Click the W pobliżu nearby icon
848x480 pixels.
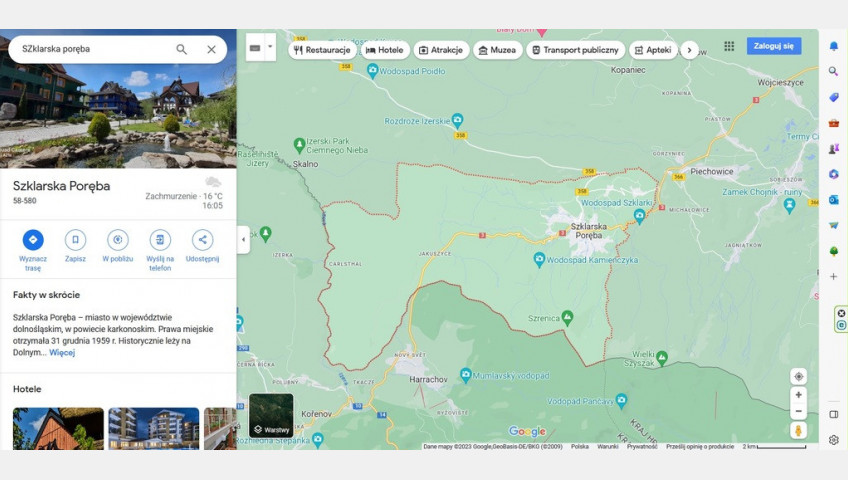tap(117, 239)
